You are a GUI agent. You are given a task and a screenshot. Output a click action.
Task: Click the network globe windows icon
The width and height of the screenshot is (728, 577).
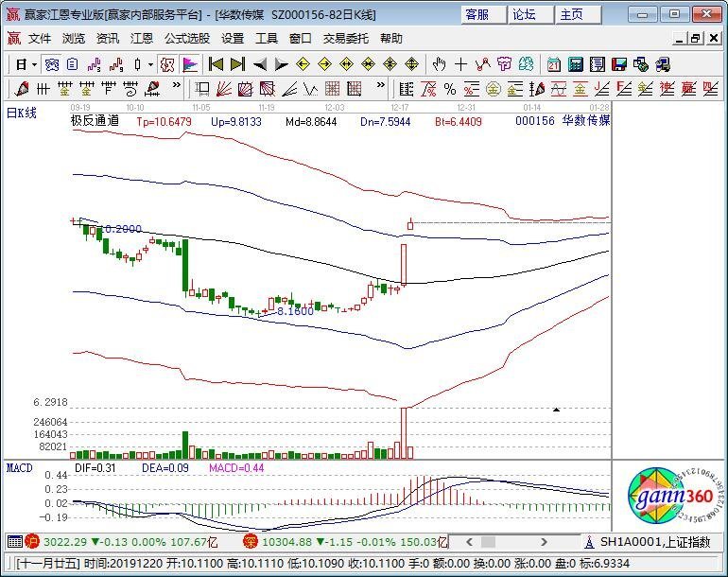641,64
